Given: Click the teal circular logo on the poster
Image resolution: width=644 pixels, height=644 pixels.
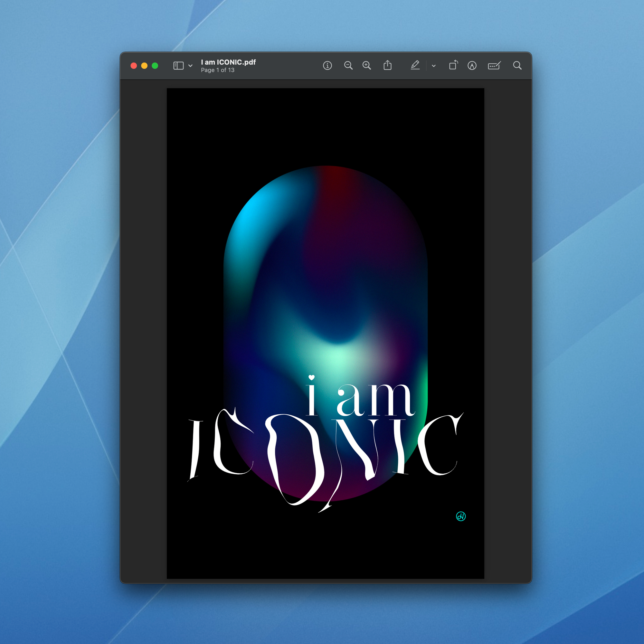Looking at the screenshot, I should pos(461,517).
